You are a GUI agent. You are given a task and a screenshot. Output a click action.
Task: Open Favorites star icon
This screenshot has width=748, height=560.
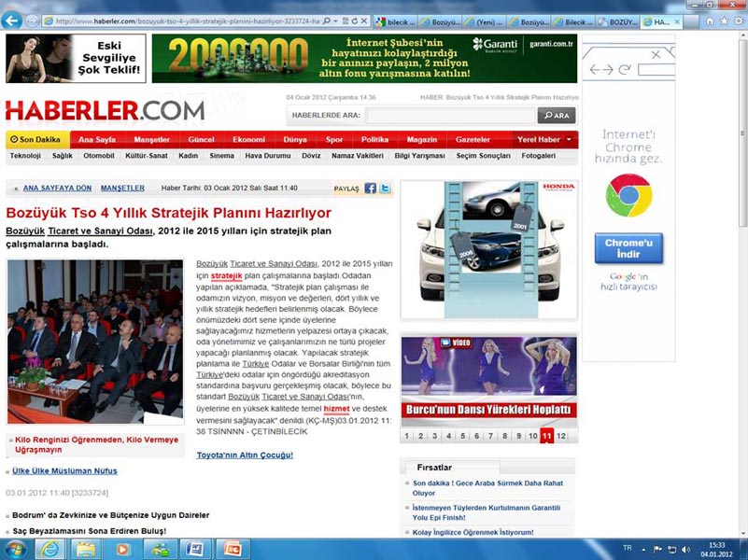[x=724, y=21]
